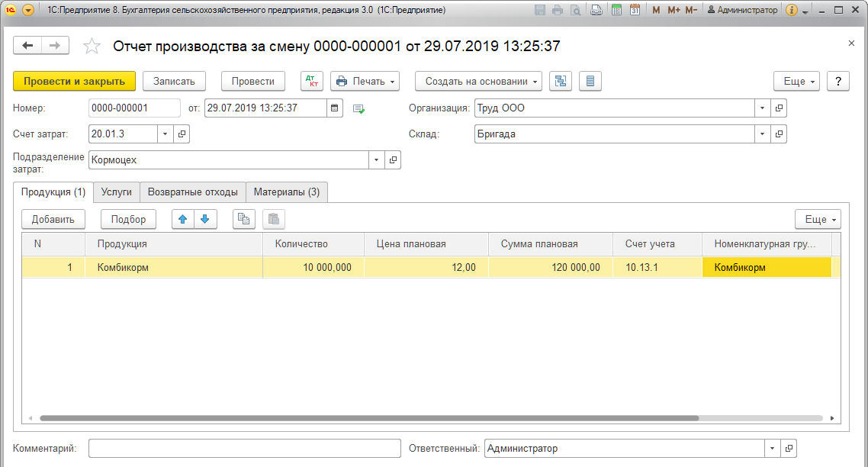This screenshot has width=868, height=467.
Task: Focus the Комментарий input field
Action: coord(245,449)
